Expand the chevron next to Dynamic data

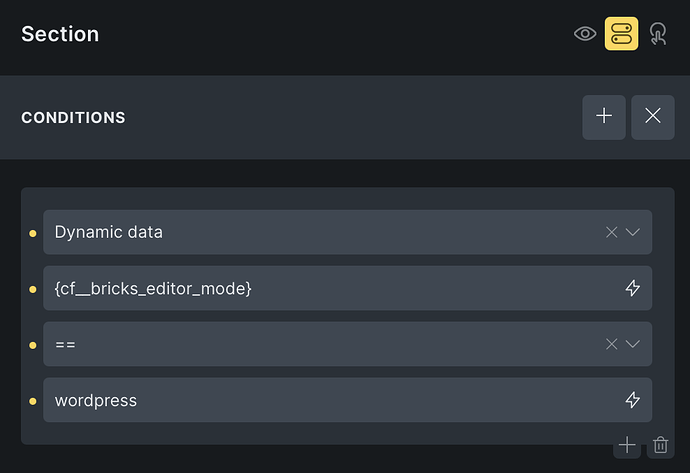point(633,232)
